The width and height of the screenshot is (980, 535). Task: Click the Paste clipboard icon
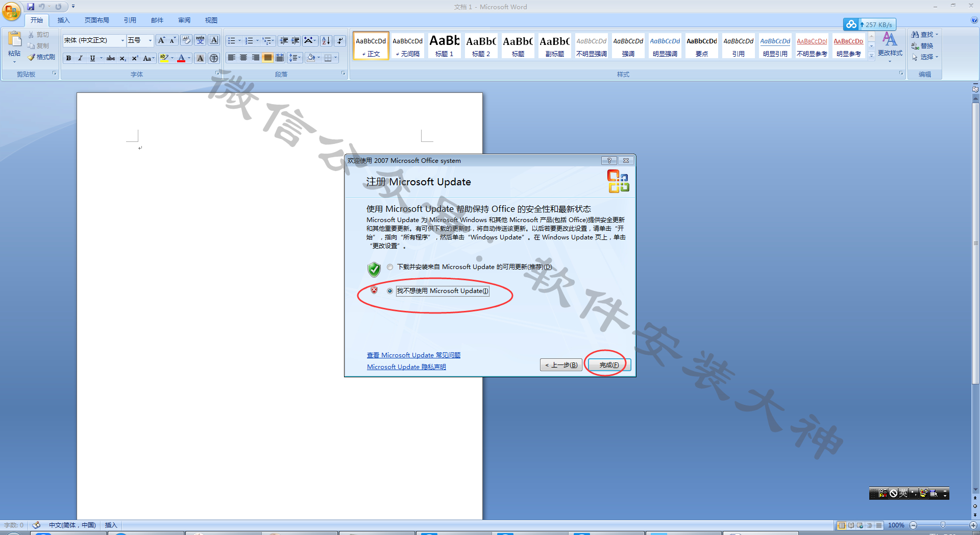pos(14,39)
